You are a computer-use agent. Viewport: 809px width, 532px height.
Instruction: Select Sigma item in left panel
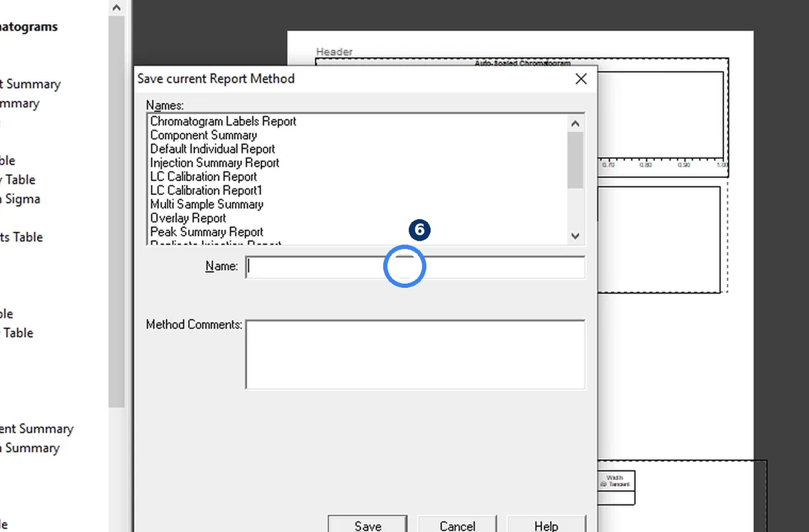pyautogui.click(x=20, y=199)
